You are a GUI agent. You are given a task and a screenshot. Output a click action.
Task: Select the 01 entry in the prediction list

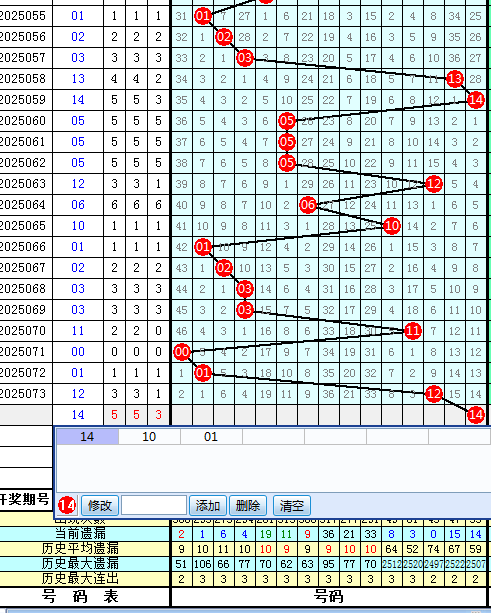(x=211, y=437)
